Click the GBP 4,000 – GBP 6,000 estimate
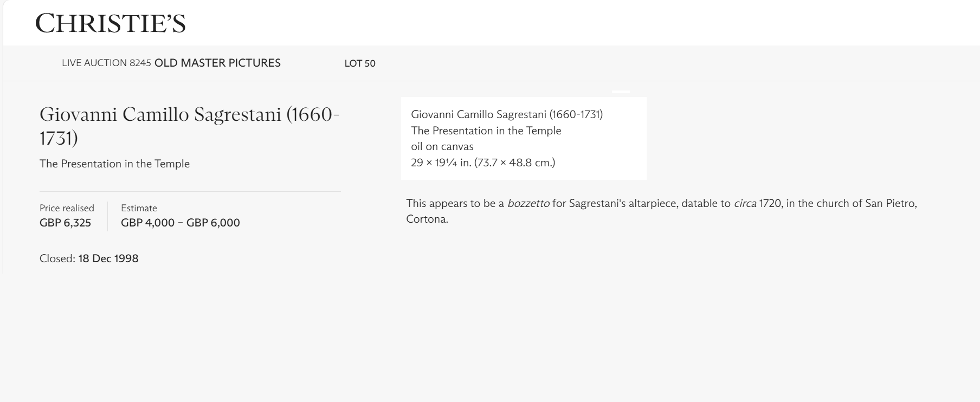Image resolution: width=980 pixels, height=402 pixels. coord(180,223)
